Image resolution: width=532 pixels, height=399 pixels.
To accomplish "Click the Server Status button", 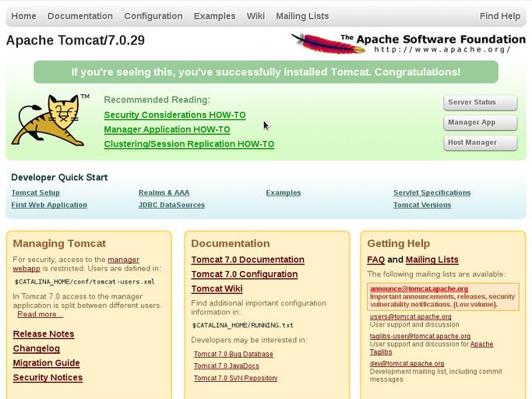I will pos(480,102).
